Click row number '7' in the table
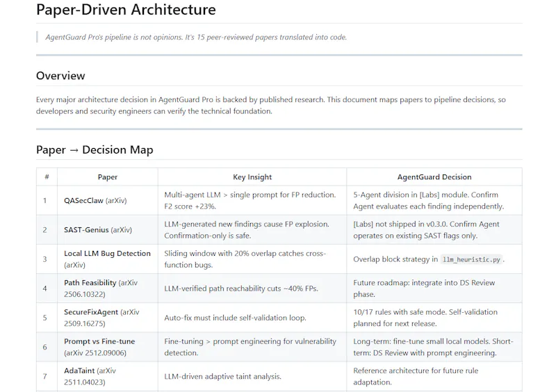 point(45,377)
